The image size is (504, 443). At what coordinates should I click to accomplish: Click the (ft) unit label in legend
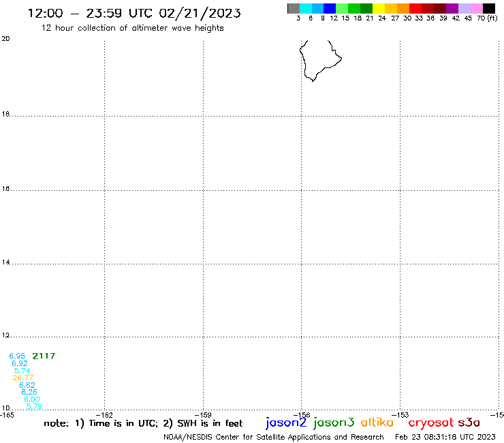coord(492,18)
